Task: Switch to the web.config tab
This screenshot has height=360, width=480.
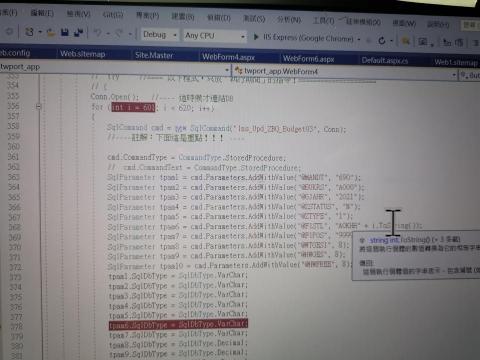Action: [15, 53]
